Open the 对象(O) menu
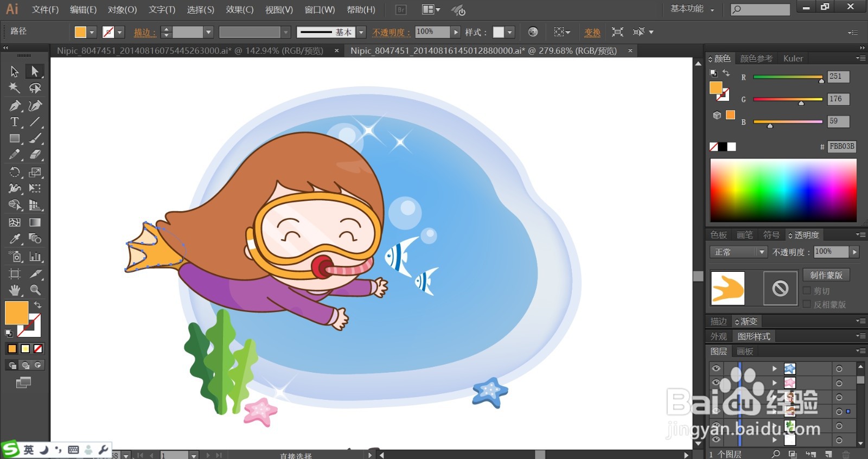 click(x=122, y=10)
